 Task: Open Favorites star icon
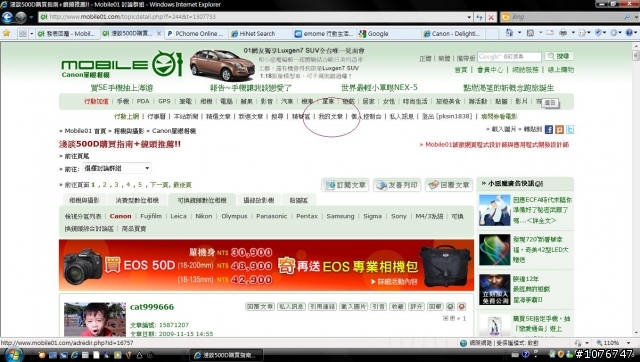(7, 33)
